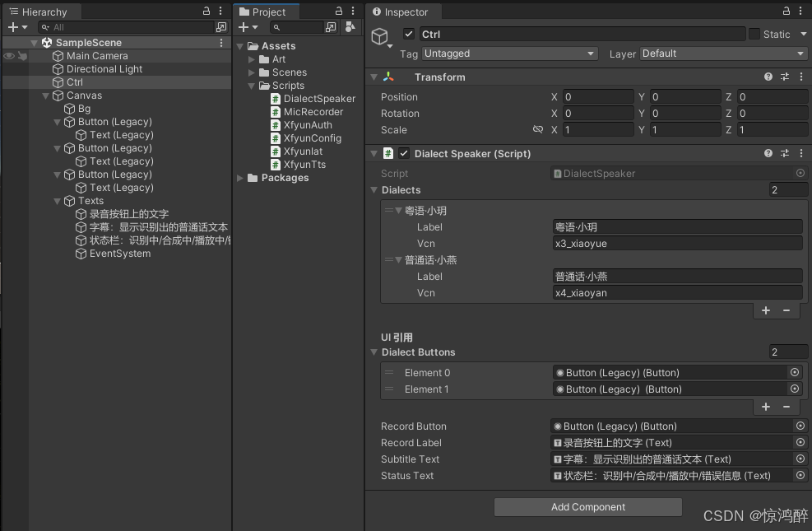Open Transform component more options
The width and height of the screenshot is (812, 531).
(801, 77)
